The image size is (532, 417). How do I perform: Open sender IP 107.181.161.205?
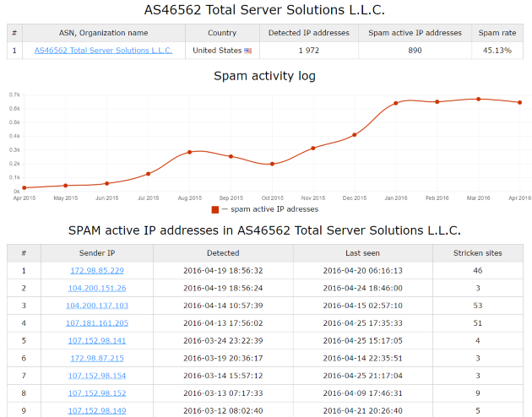(97, 323)
